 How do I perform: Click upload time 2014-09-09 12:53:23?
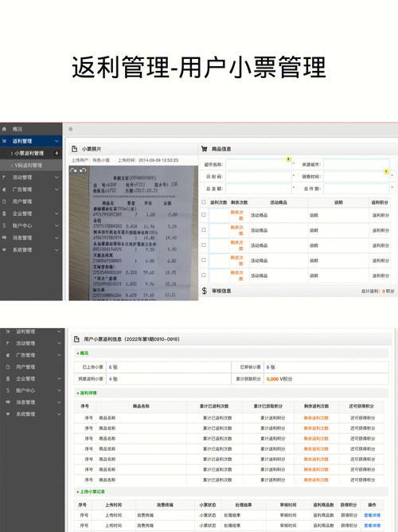click(158, 160)
